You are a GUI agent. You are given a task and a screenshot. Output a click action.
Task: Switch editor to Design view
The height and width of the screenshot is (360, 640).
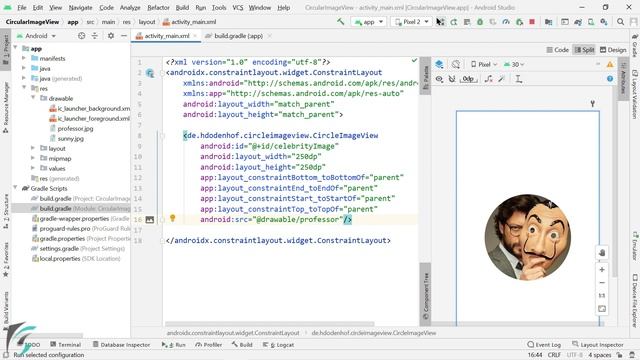click(613, 50)
